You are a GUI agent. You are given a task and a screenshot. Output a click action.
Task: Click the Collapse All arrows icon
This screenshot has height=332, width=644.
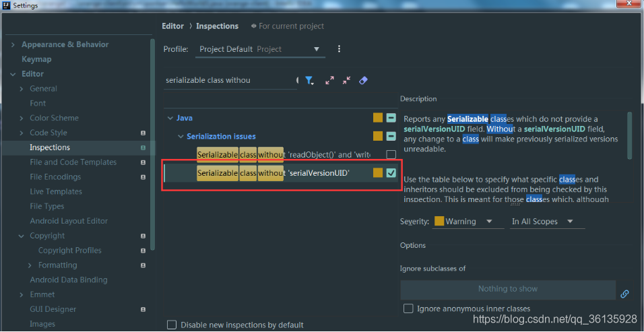tap(346, 80)
